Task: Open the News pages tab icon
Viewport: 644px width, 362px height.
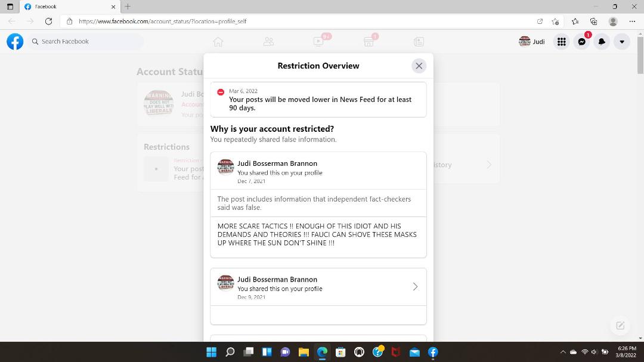Action: click(x=419, y=42)
